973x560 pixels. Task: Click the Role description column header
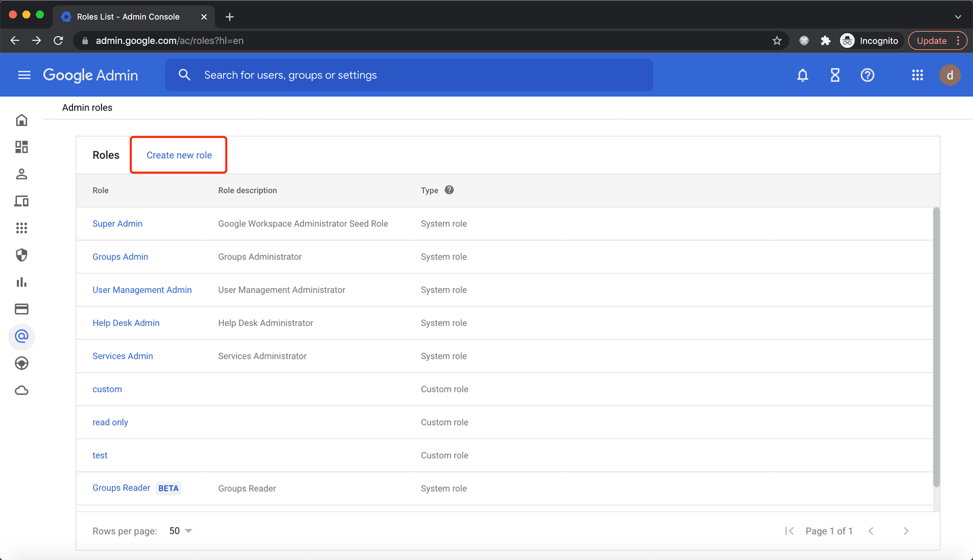[248, 190]
